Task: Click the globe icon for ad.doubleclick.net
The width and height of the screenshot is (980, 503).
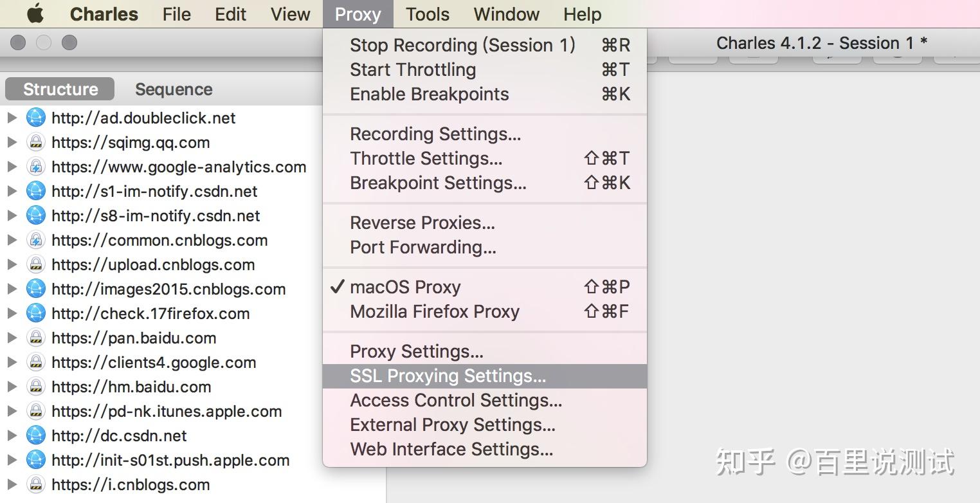Action: coord(36,118)
